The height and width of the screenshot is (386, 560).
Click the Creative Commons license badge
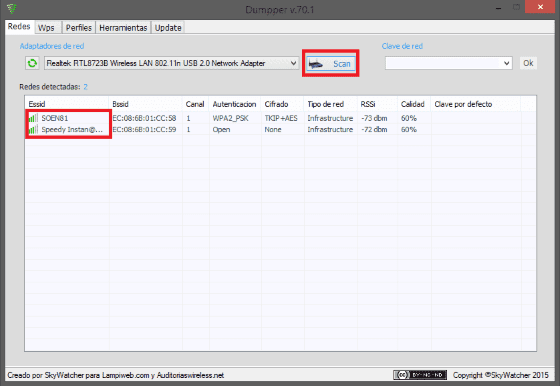[420, 375]
